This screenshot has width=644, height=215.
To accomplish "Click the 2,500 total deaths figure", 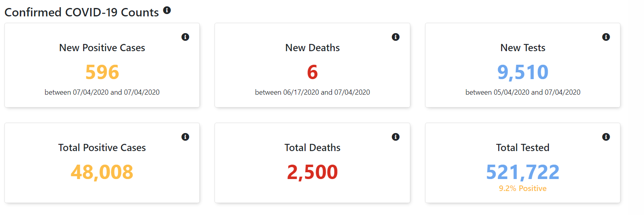I will point(312,172).
